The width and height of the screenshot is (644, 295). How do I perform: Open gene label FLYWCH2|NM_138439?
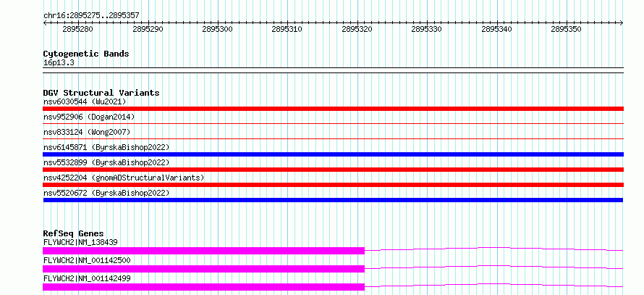click(80, 242)
